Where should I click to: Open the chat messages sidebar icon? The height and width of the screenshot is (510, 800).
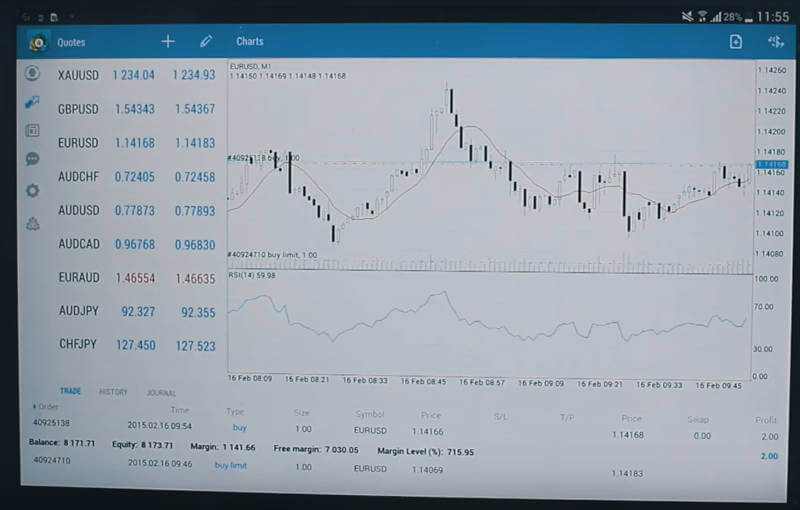[33, 159]
